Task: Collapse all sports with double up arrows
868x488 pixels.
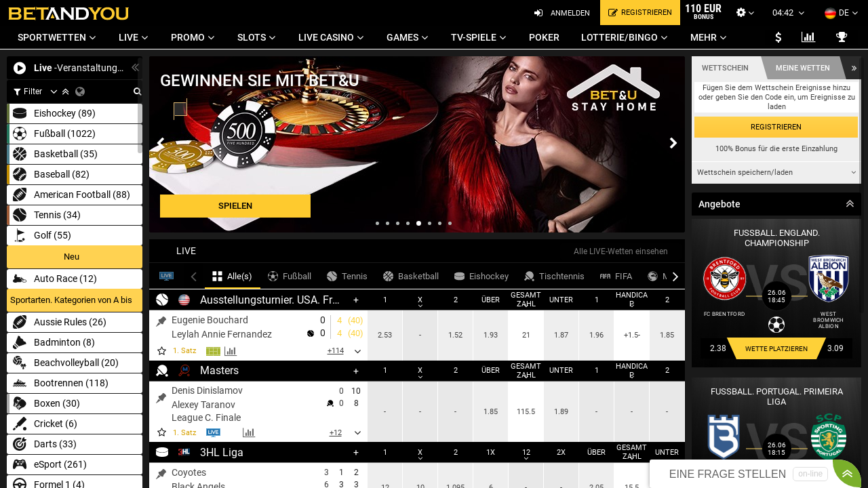Action: click(65, 91)
